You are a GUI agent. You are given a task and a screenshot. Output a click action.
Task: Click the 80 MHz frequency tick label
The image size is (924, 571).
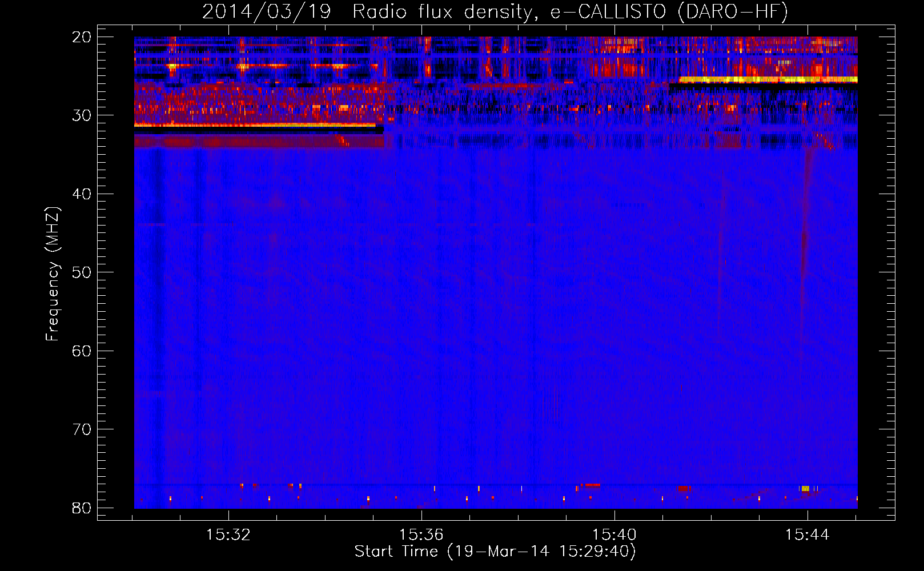[82, 508]
